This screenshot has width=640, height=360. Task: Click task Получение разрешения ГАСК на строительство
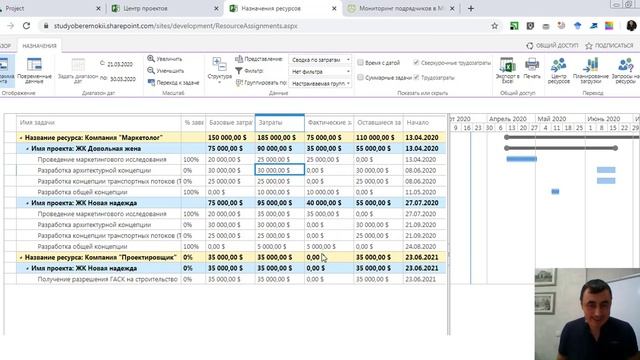point(107,279)
